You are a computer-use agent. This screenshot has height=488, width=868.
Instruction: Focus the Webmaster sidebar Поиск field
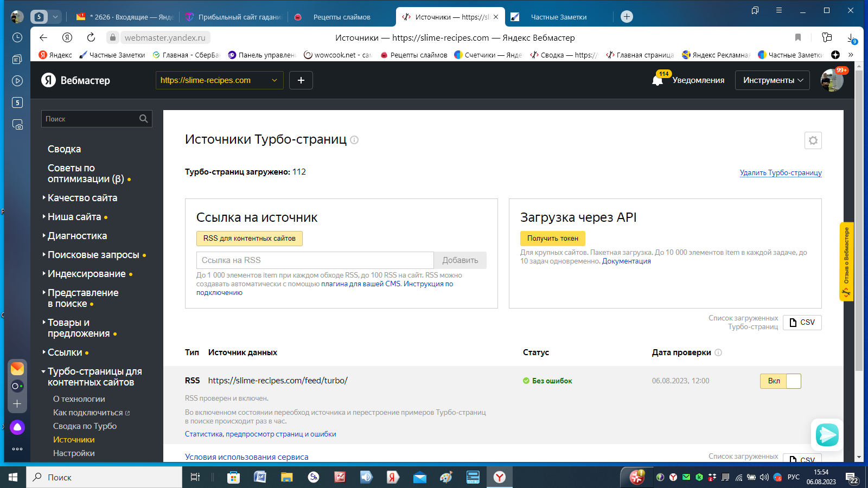(97, 119)
